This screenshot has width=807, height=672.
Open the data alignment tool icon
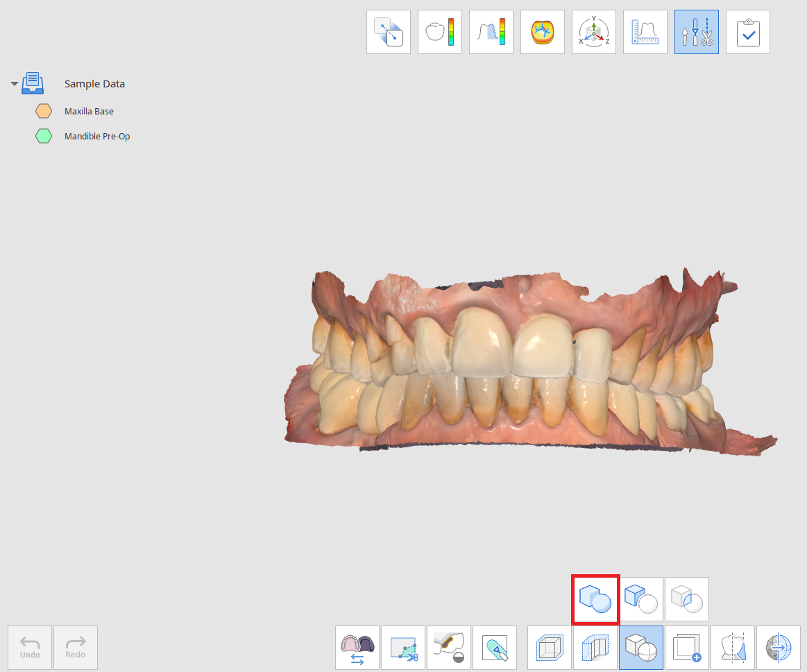389,32
